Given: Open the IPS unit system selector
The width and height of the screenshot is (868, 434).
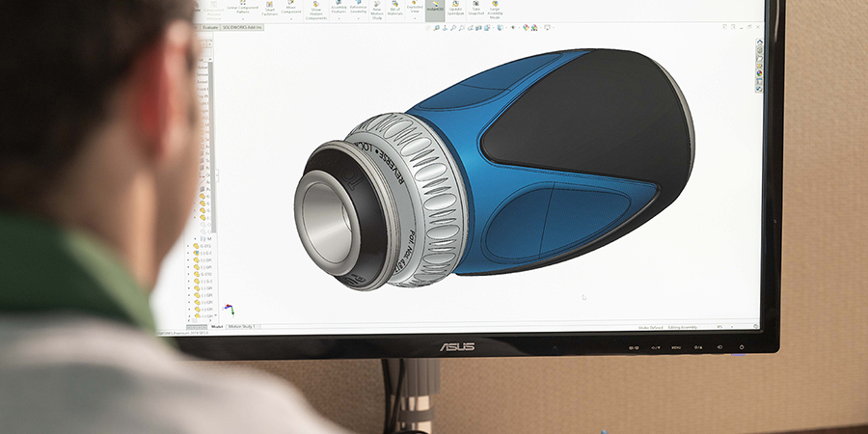Looking at the screenshot, I should tap(719, 327).
